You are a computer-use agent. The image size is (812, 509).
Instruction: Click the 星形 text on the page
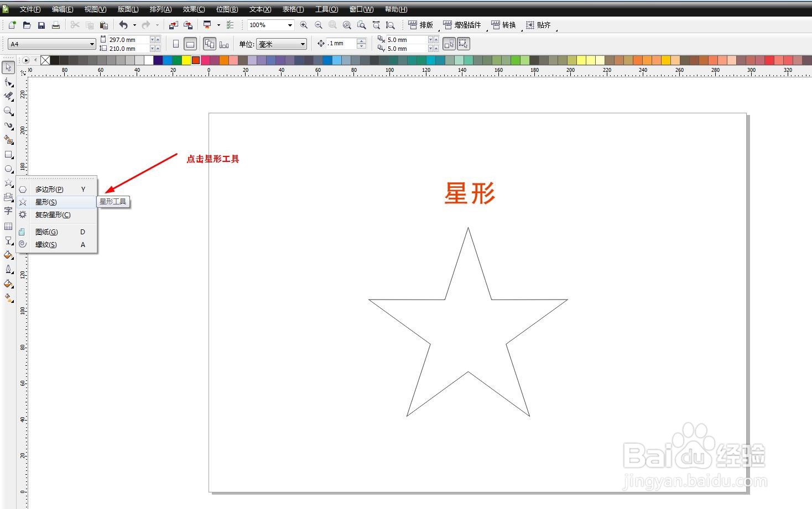470,193
